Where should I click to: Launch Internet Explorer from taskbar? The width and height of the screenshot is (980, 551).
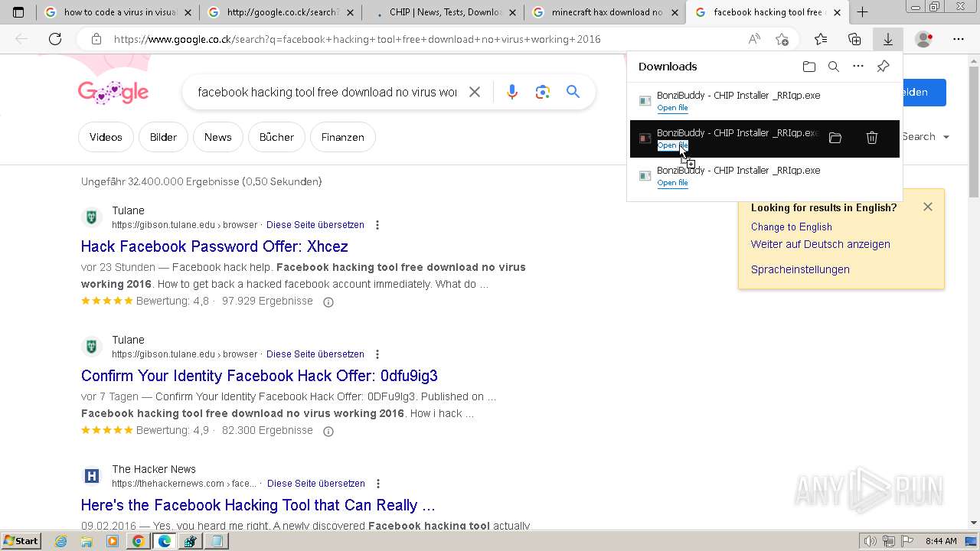coord(61,541)
